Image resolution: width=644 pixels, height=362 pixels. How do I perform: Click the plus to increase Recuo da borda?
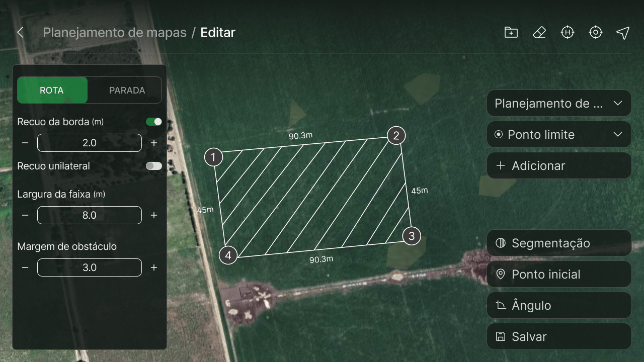(x=154, y=143)
